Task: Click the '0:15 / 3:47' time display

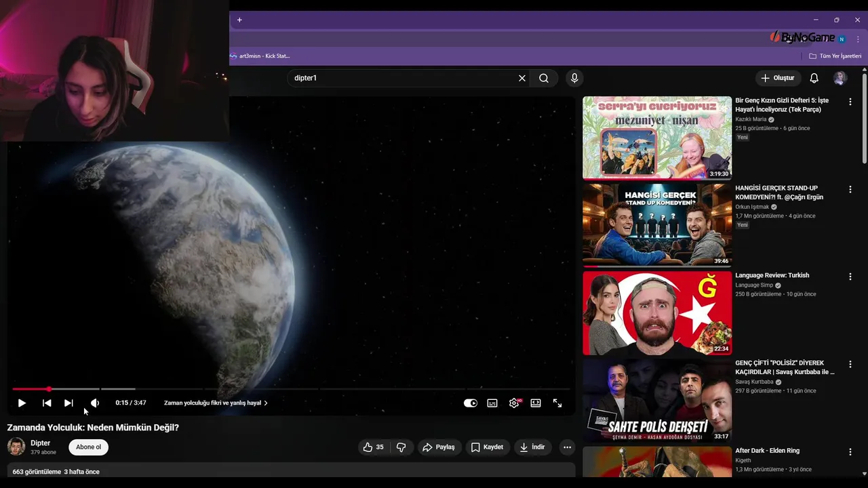Action: pyautogui.click(x=131, y=403)
